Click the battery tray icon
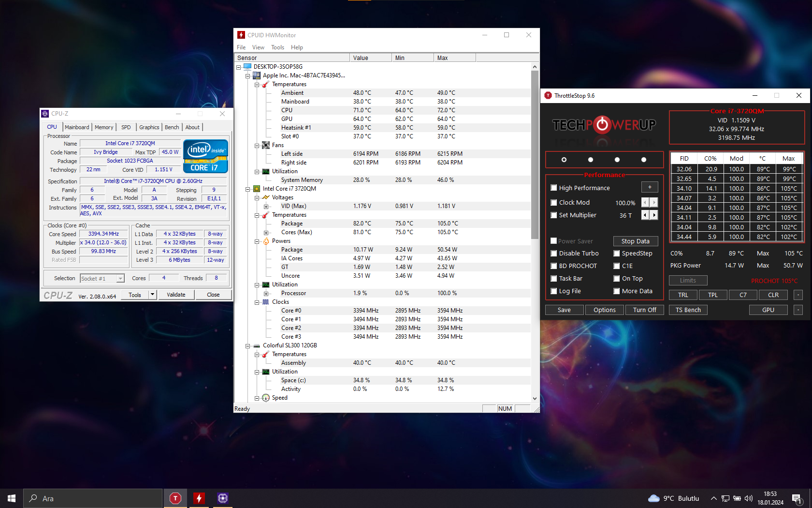The image size is (812, 508). [x=737, y=498]
